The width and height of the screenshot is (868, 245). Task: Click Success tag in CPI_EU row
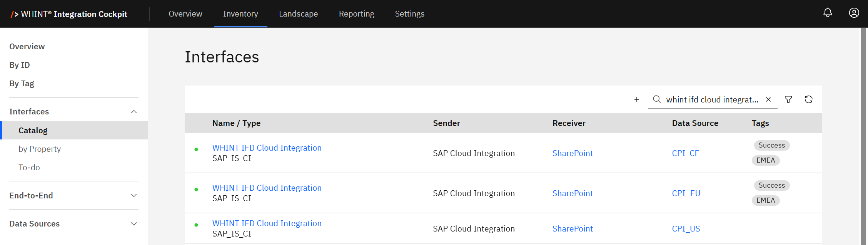tap(772, 185)
